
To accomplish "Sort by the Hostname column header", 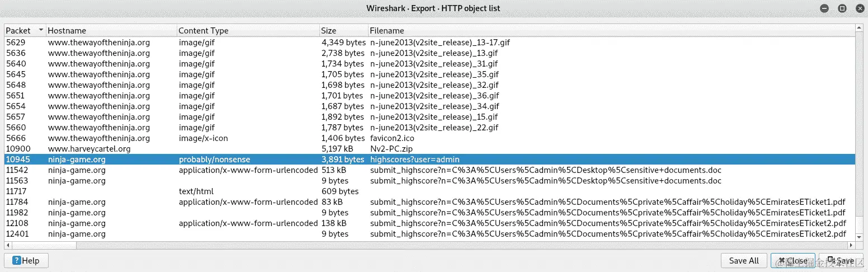I will (x=111, y=31).
